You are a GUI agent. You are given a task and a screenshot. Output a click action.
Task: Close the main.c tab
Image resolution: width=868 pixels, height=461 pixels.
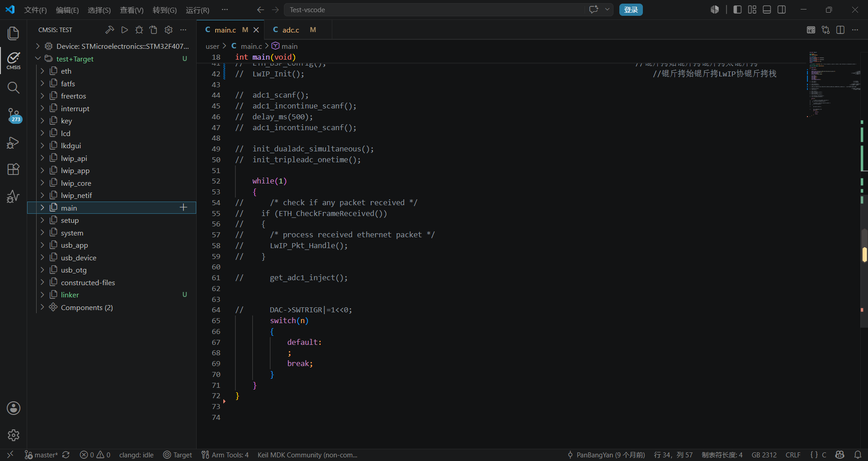click(256, 30)
